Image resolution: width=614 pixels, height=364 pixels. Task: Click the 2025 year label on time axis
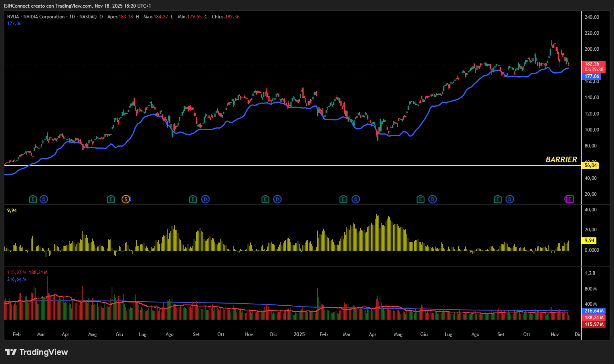[299, 334]
